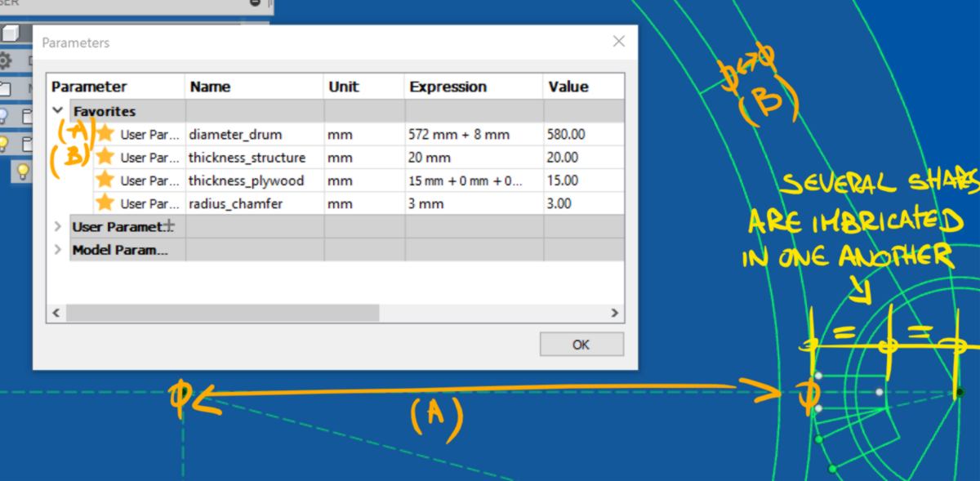
Task: Toggle favorite star for radius_chamfer
Action: pyautogui.click(x=105, y=203)
